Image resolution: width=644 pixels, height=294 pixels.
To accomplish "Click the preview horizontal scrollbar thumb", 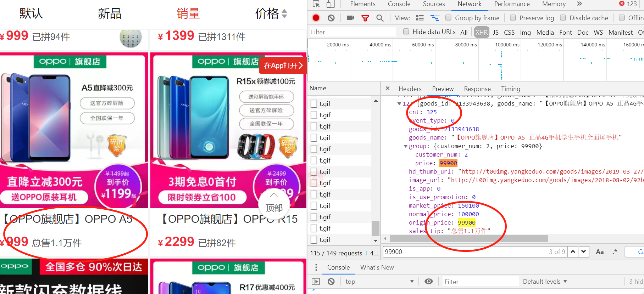I will (469, 238).
